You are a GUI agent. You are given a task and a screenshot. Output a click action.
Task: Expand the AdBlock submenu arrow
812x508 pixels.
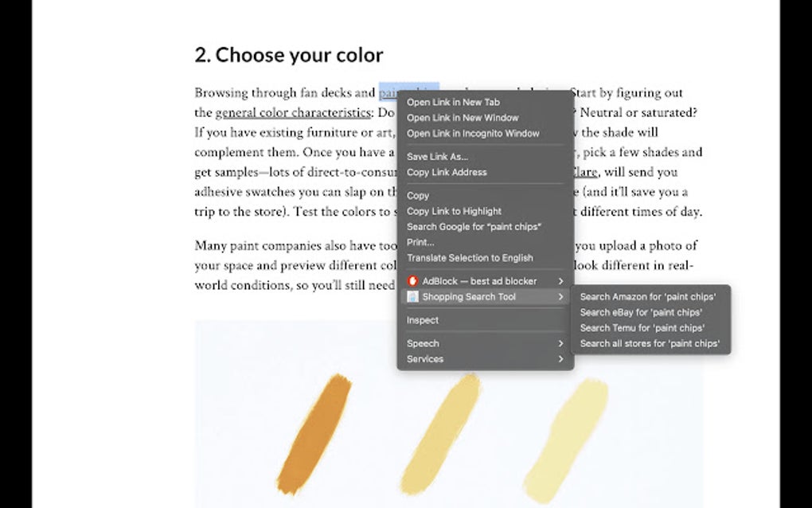click(560, 281)
